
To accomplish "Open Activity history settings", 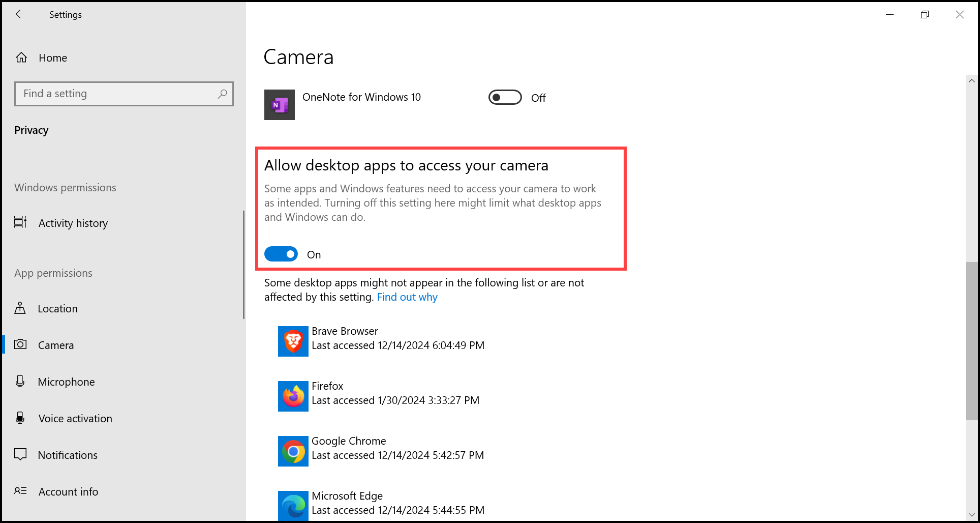I will pyautogui.click(x=73, y=223).
